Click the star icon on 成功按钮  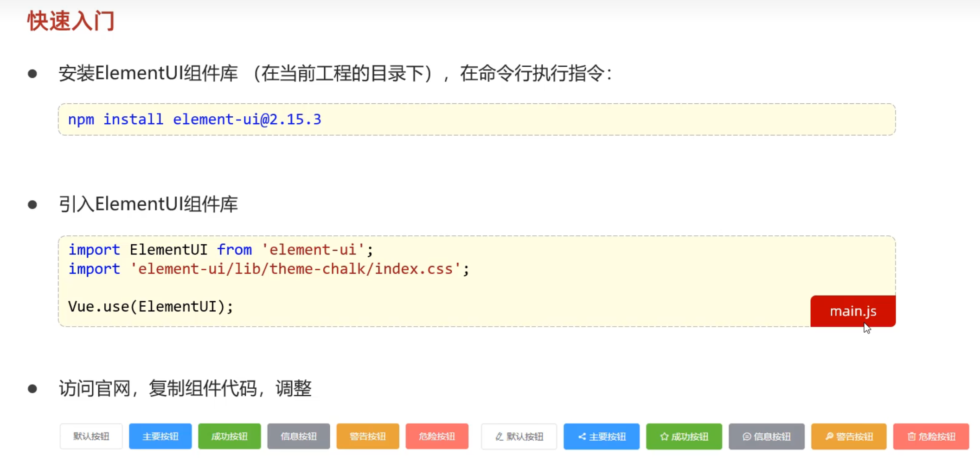coord(664,436)
